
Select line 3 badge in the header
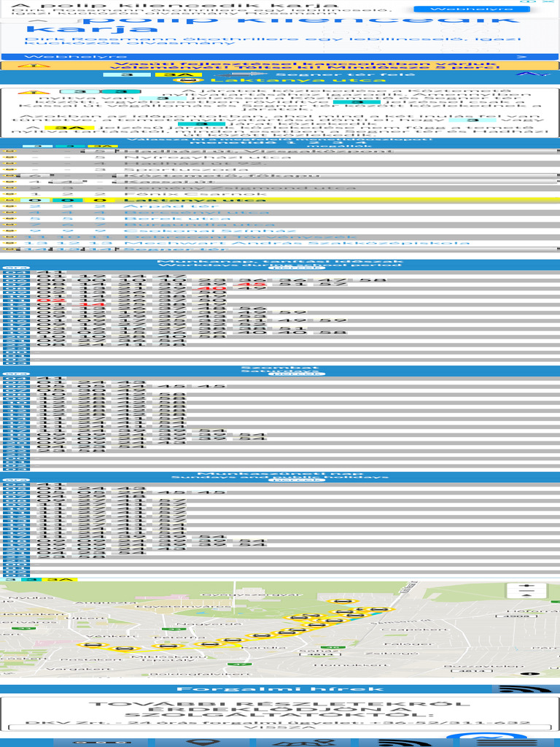[x=127, y=74]
